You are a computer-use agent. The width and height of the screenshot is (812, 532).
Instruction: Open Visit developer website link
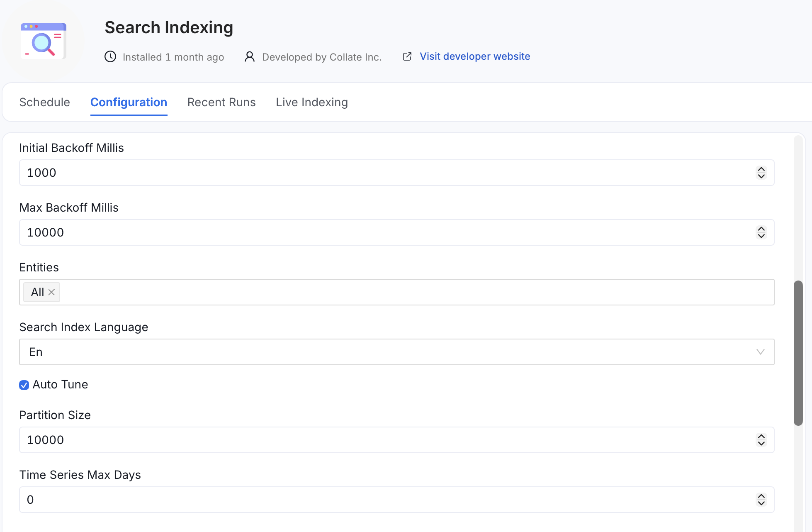pos(475,56)
